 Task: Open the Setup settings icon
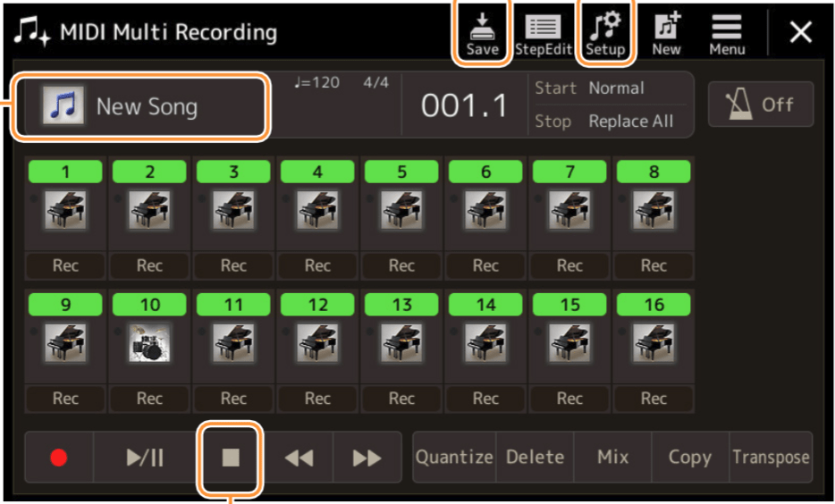click(x=605, y=34)
